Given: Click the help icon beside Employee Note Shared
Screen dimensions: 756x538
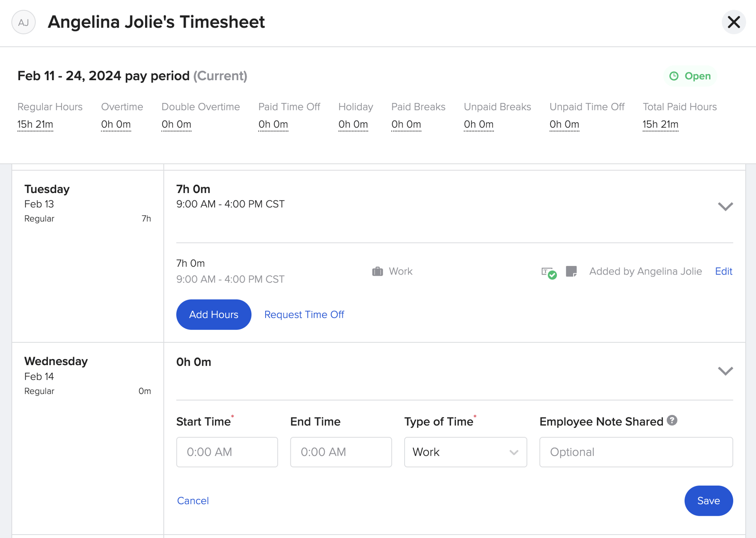Looking at the screenshot, I should click(672, 421).
